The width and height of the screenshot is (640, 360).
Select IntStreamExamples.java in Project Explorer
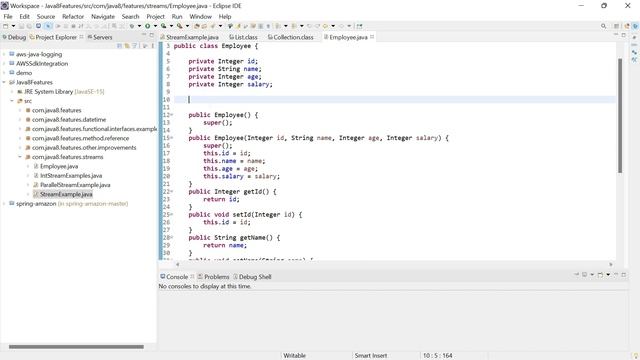point(71,176)
